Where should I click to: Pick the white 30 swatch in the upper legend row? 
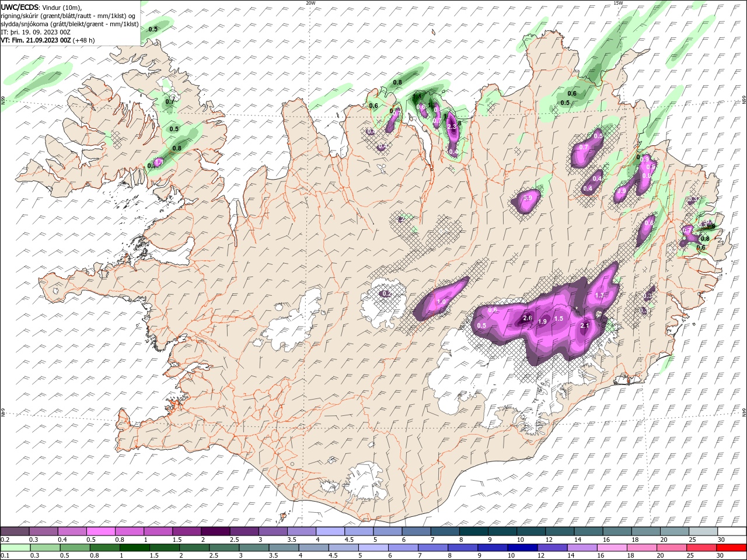click(731, 531)
